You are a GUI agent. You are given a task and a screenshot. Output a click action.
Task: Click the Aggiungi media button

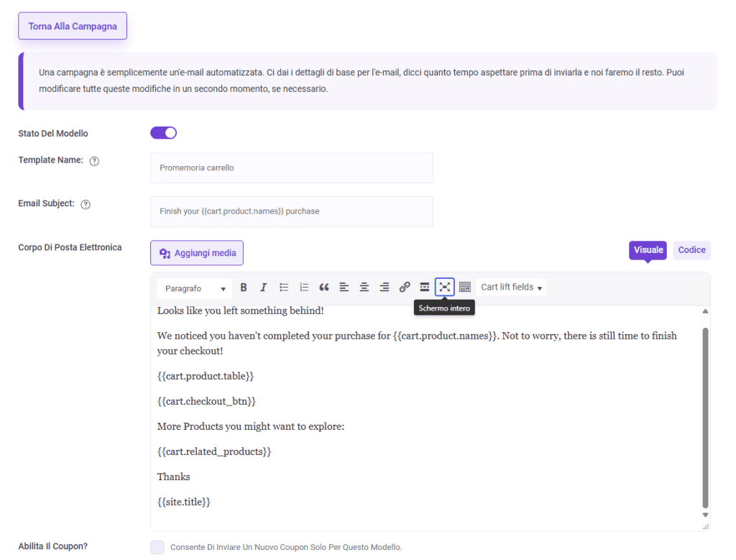(x=197, y=253)
